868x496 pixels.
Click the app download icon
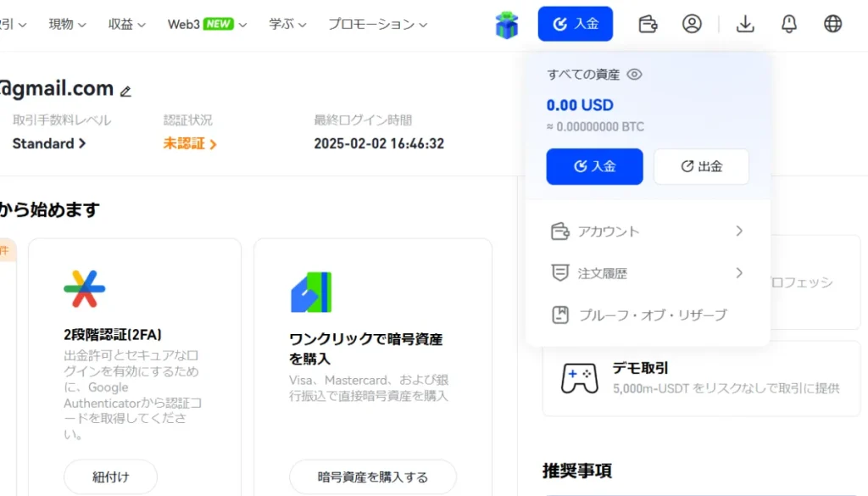(745, 24)
